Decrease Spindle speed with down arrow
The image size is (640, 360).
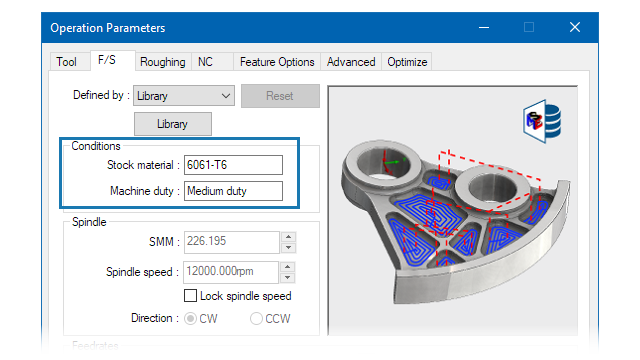point(288,278)
